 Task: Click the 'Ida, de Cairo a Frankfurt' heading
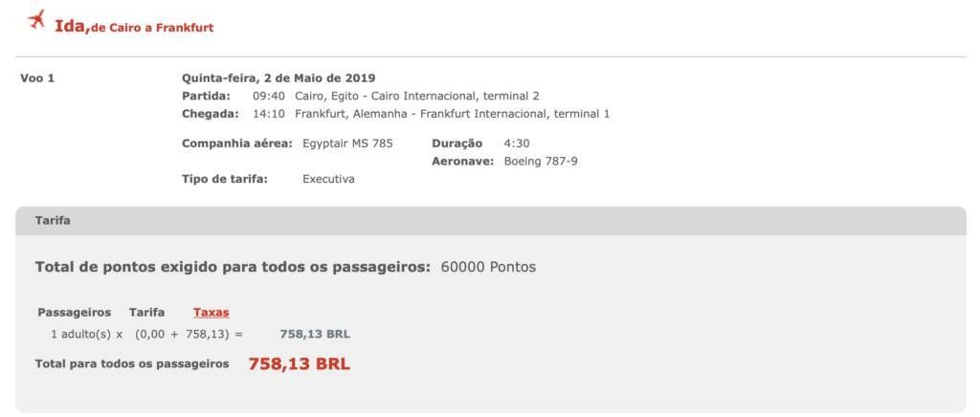[x=134, y=27]
